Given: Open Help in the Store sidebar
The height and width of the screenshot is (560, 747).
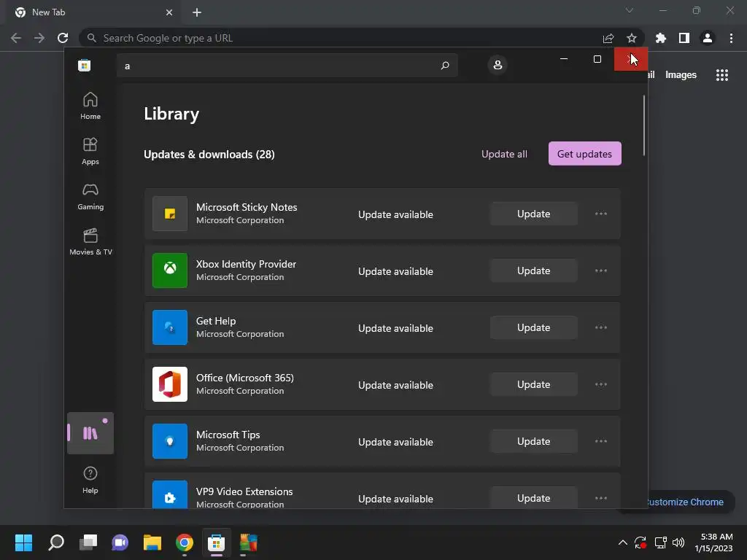Looking at the screenshot, I should [x=90, y=480].
